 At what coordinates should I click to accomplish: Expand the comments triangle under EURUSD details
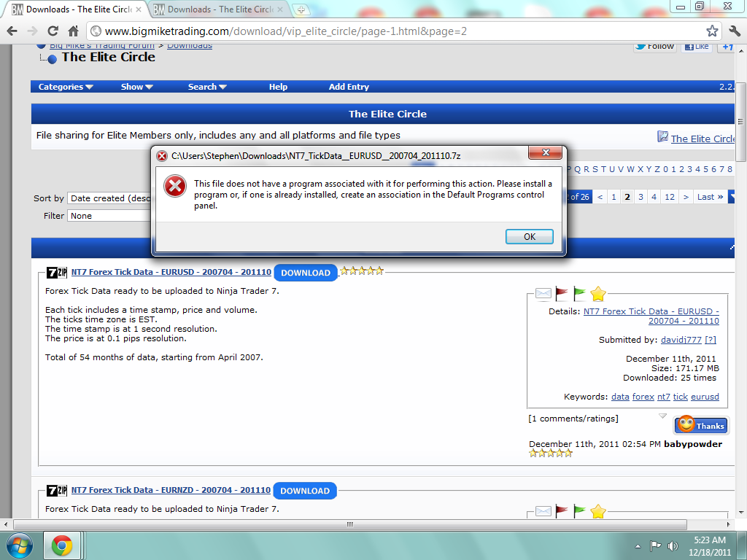(662, 416)
